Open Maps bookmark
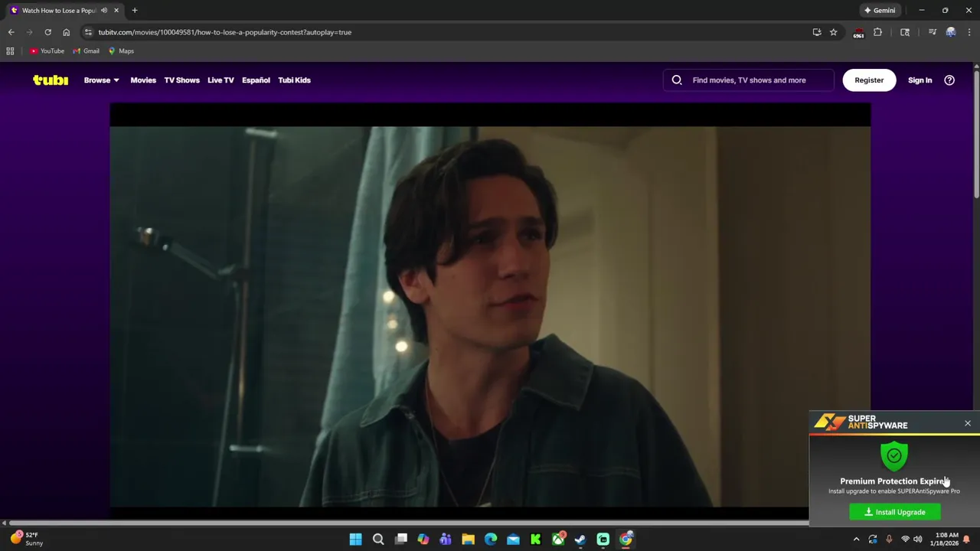The height and width of the screenshot is (551, 980). click(x=121, y=51)
